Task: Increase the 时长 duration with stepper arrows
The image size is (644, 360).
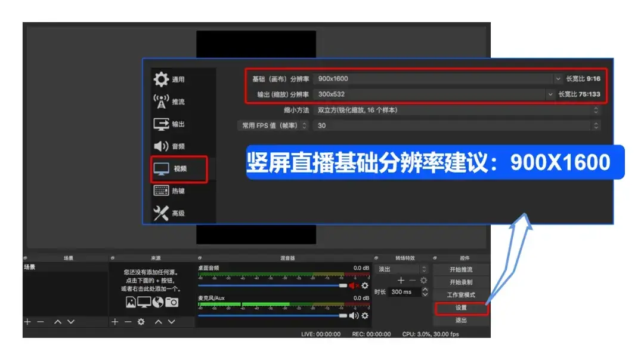Action: (x=425, y=290)
